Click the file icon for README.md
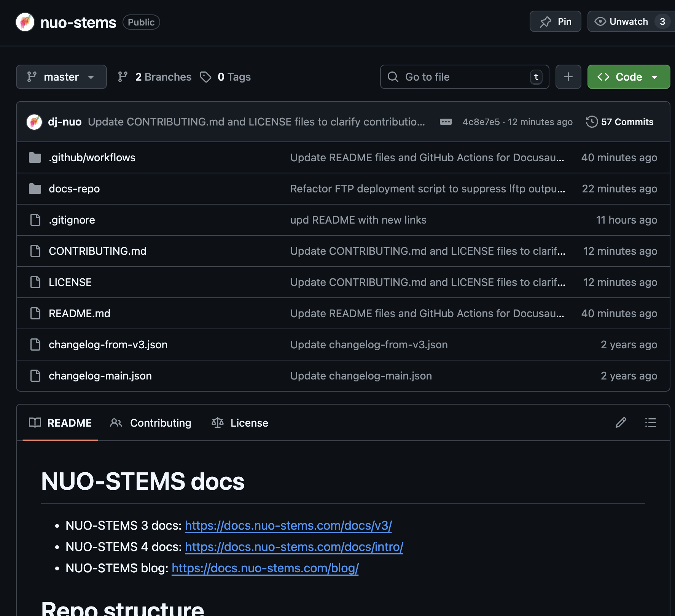Image resolution: width=675 pixels, height=616 pixels. tap(35, 313)
